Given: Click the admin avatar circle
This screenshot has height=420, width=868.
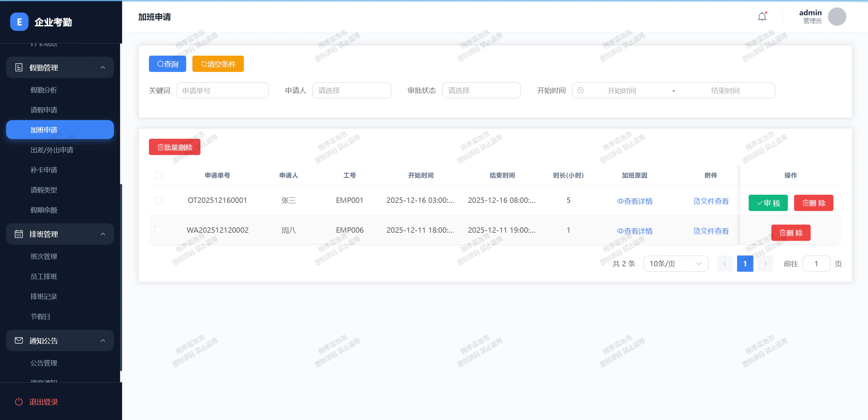Looking at the screenshot, I should pos(837,17).
